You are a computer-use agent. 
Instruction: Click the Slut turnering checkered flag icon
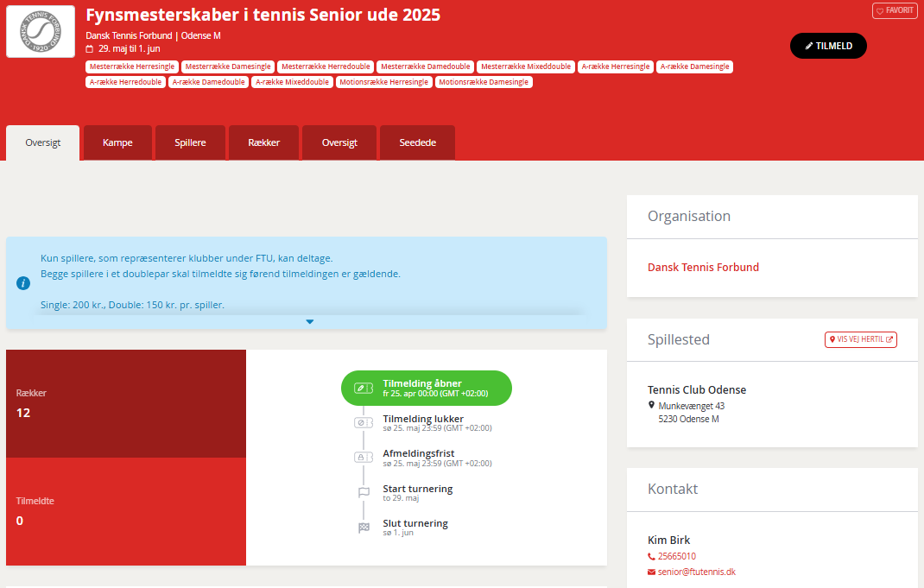pyautogui.click(x=364, y=528)
